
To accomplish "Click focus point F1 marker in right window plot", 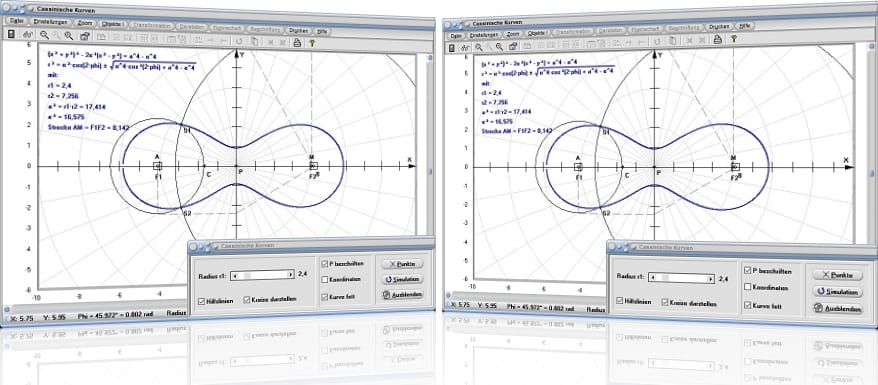I will pos(578,166).
